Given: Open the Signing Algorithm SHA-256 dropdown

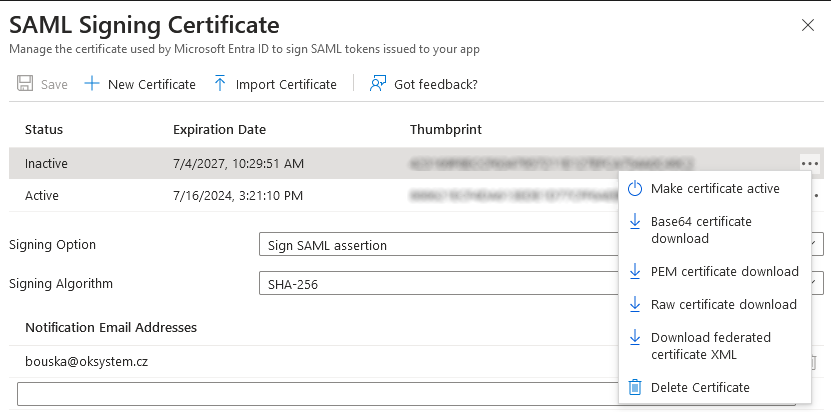Looking at the screenshot, I should 541,283.
